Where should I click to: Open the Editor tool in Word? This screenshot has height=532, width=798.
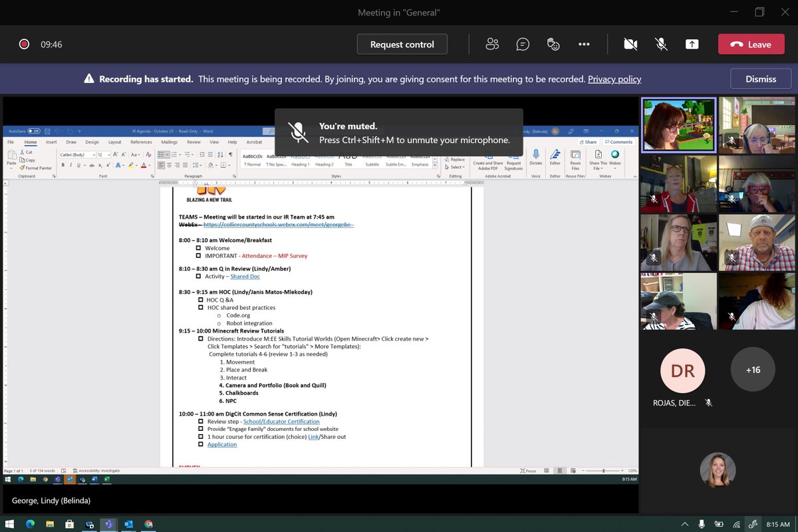point(555,157)
